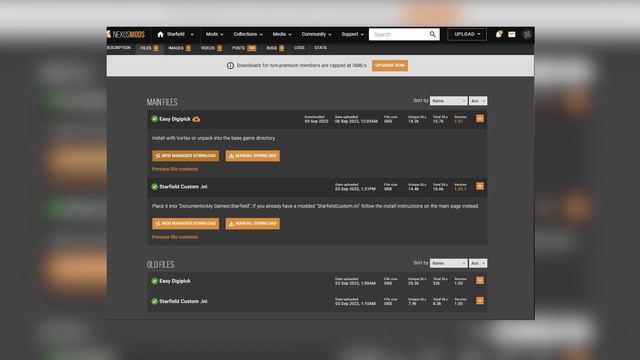
Task: Click main Starfield Custom .ini file name
Action: (x=183, y=187)
